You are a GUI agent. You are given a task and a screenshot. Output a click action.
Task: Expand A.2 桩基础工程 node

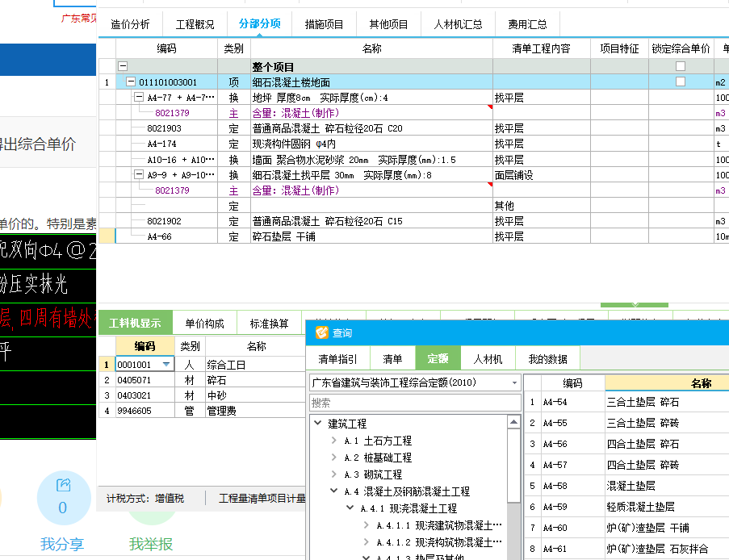tap(333, 458)
